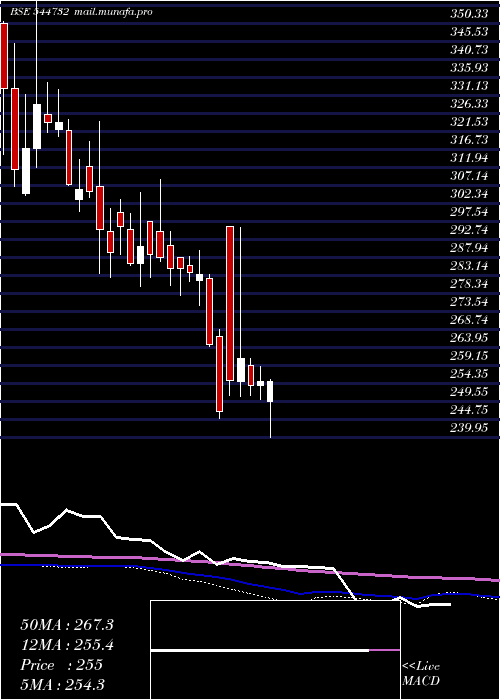Select the 278.34 price axis label
The height and width of the screenshot is (700, 500).
pyautogui.click(x=469, y=284)
